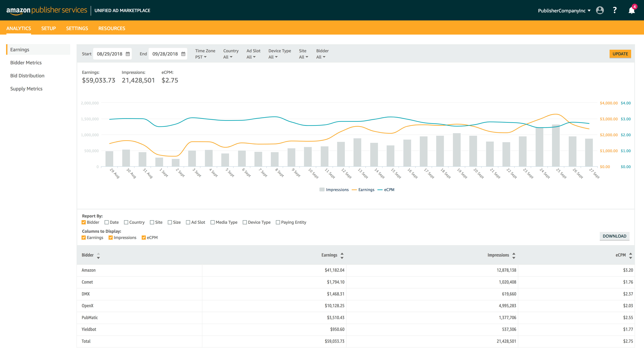644x350 pixels.
Task: Click OpenX impressions value 4,995,283
Action: click(x=507, y=306)
